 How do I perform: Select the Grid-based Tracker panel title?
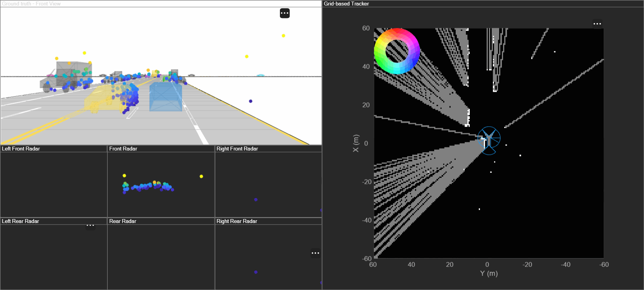point(346,4)
